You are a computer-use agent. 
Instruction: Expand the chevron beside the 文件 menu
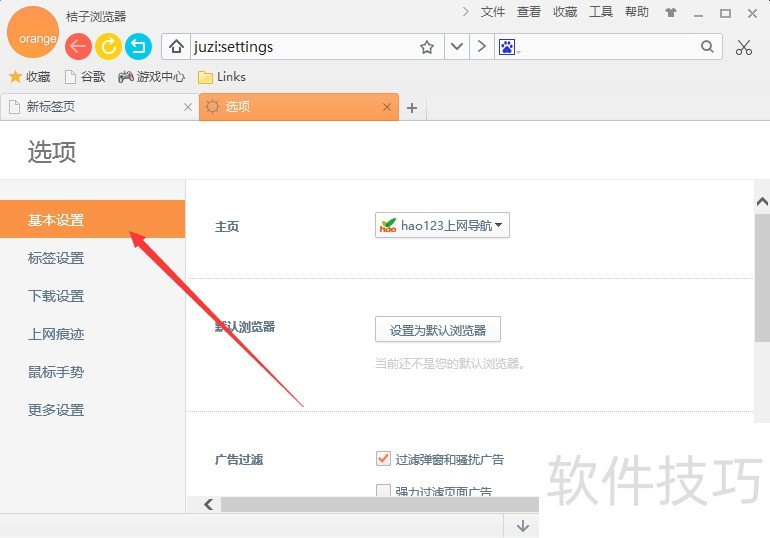(x=466, y=12)
